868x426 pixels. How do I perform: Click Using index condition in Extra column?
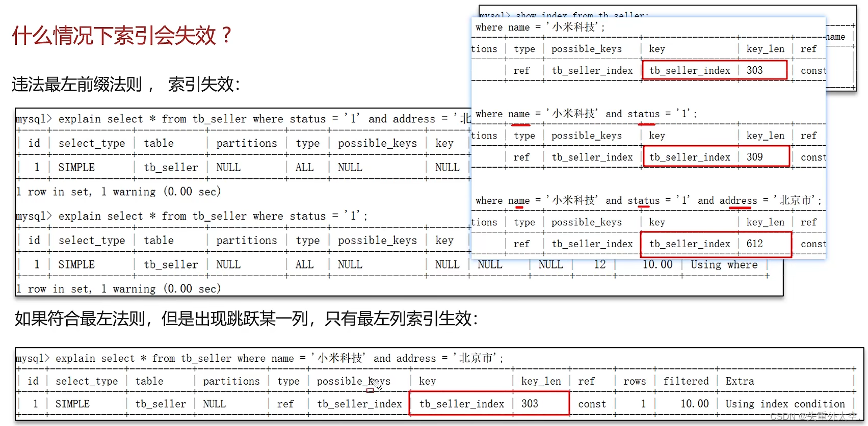785,404
